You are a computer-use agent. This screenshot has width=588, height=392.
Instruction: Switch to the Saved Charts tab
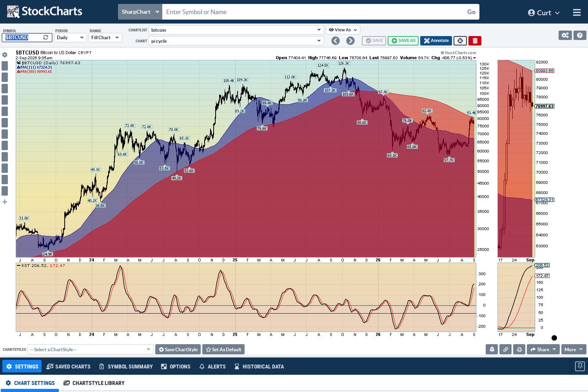(x=69, y=367)
